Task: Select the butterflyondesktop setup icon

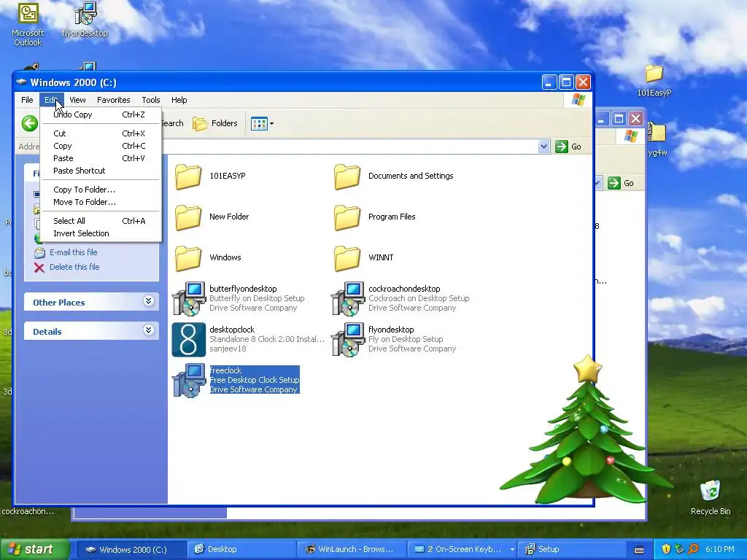Action: point(189,298)
